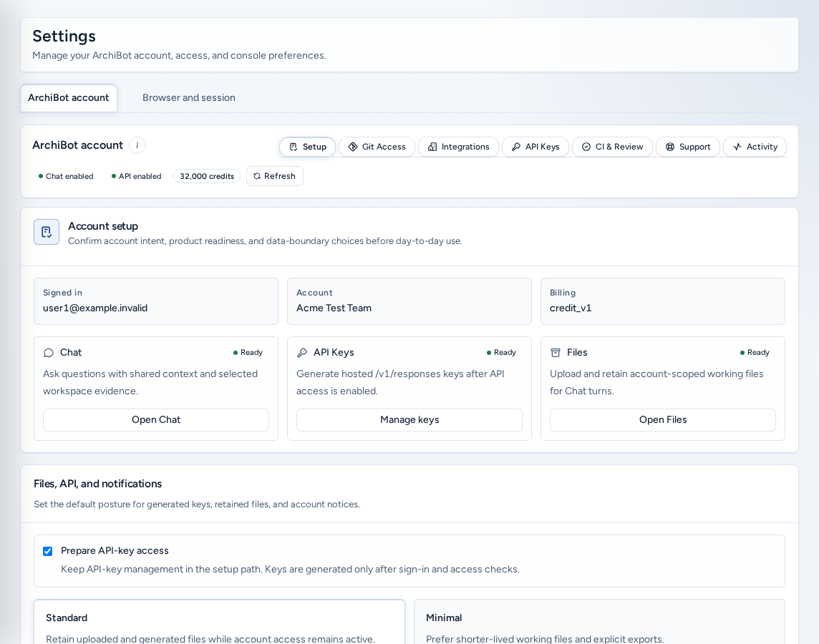
Task: Open the Activity section
Action: (x=755, y=147)
